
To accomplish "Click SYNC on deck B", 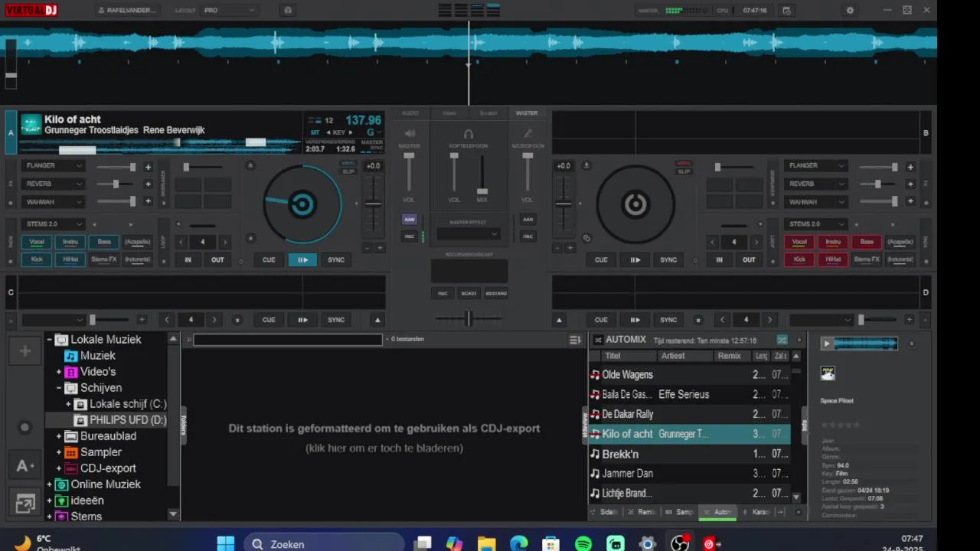I will (668, 259).
